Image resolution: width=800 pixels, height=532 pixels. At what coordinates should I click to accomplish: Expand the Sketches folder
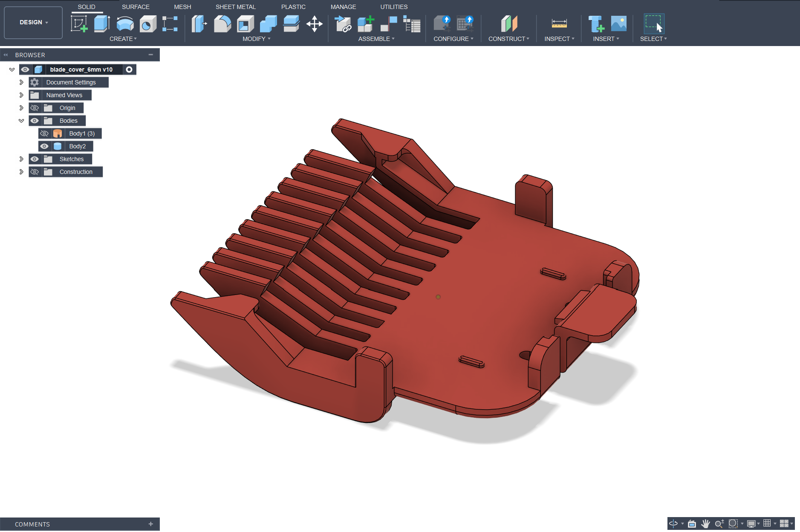21,159
